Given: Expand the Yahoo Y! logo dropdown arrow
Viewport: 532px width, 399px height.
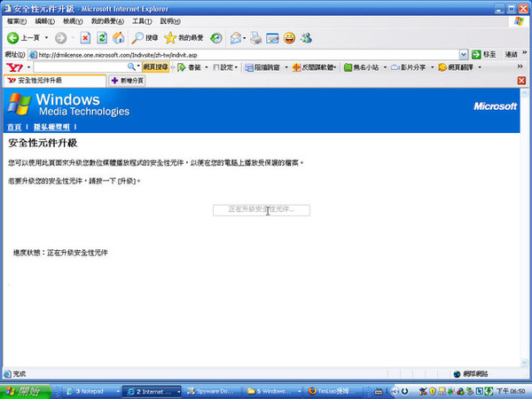Looking at the screenshot, I should (x=29, y=67).
